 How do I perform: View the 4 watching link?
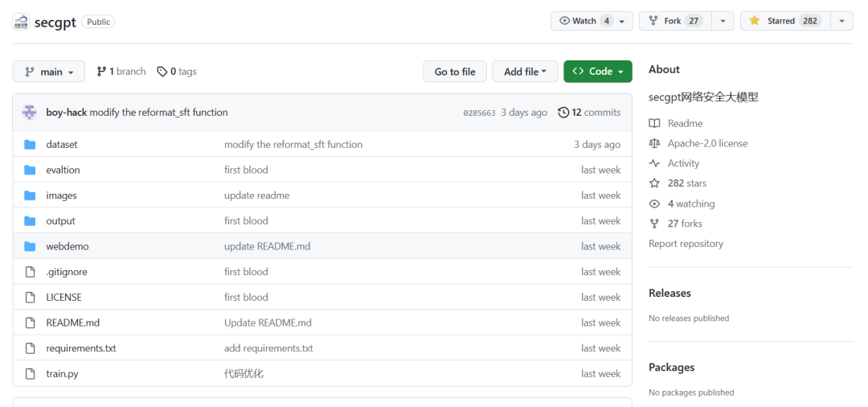691,203
